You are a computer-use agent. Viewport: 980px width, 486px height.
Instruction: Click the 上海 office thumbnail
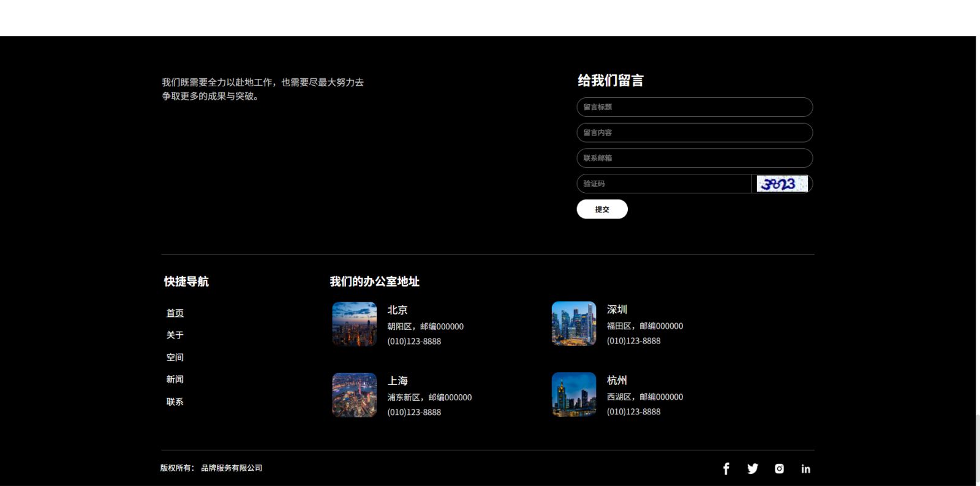(355, 395)
